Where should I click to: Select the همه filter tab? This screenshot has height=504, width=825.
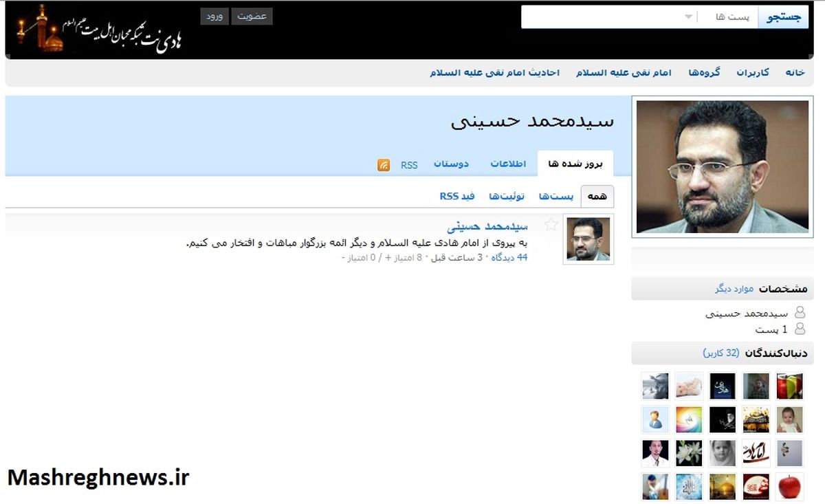[597, 196]
